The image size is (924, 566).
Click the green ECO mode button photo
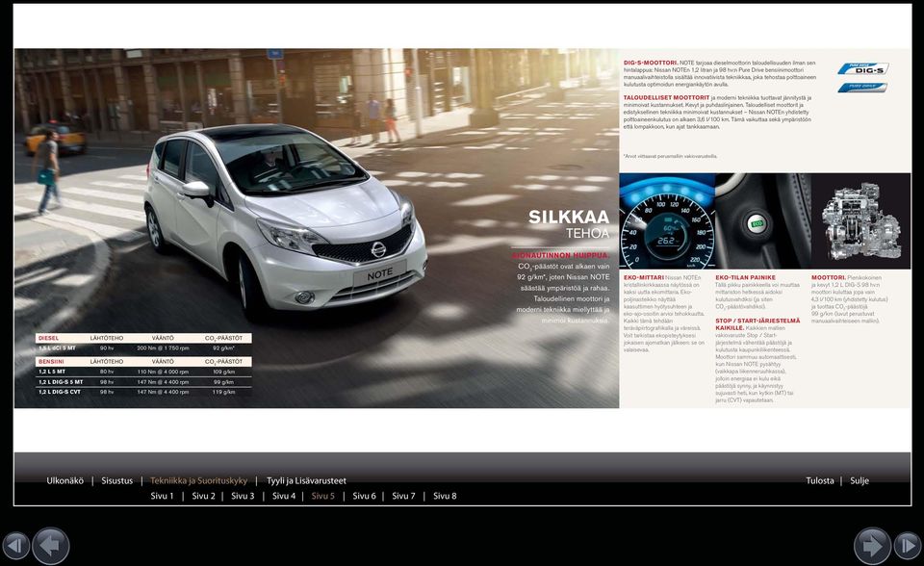762,221
